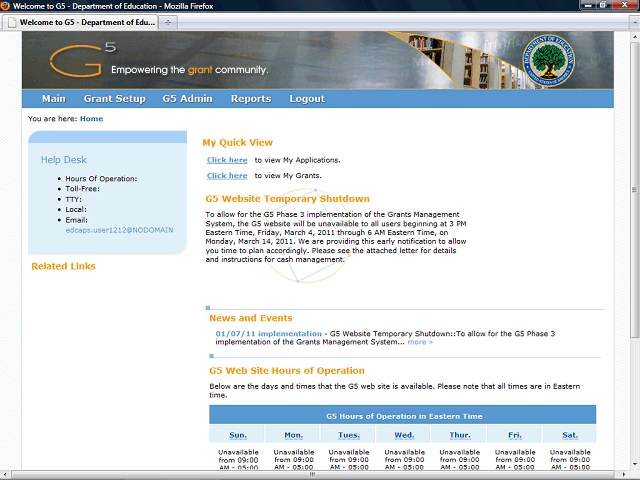640x480 pixels.
Task: Click here to view My Grants
Action: [227, 176]
